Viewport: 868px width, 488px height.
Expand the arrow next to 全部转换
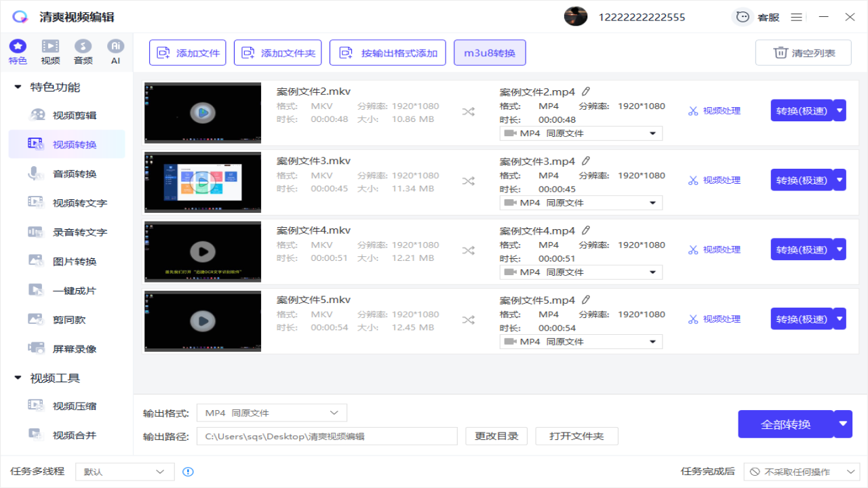tap(843, 424)
